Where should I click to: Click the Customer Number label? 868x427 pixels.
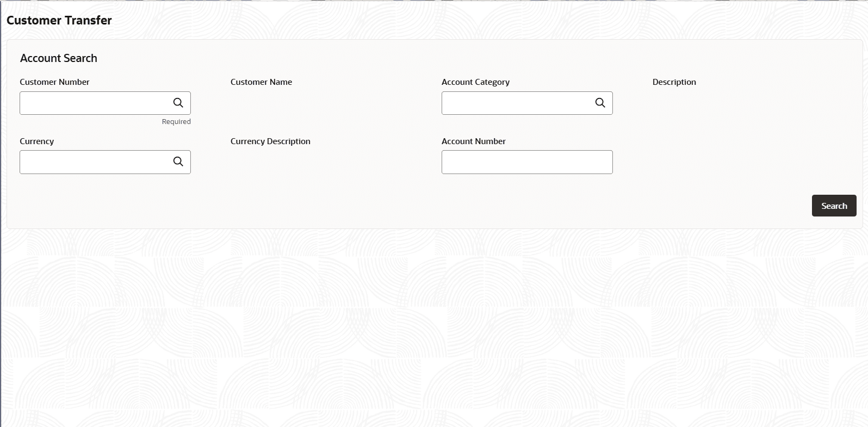pos(54,82)
